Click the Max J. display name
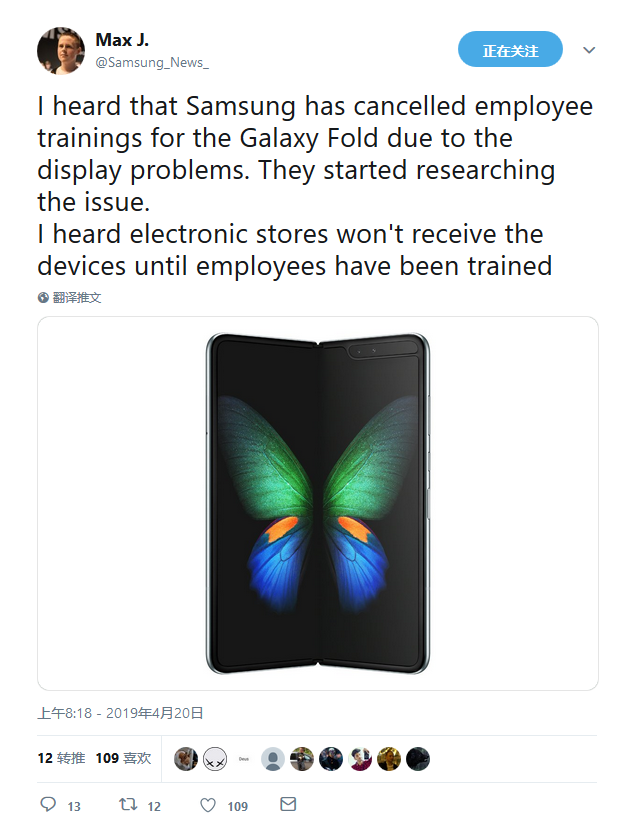 click(122, 40)
